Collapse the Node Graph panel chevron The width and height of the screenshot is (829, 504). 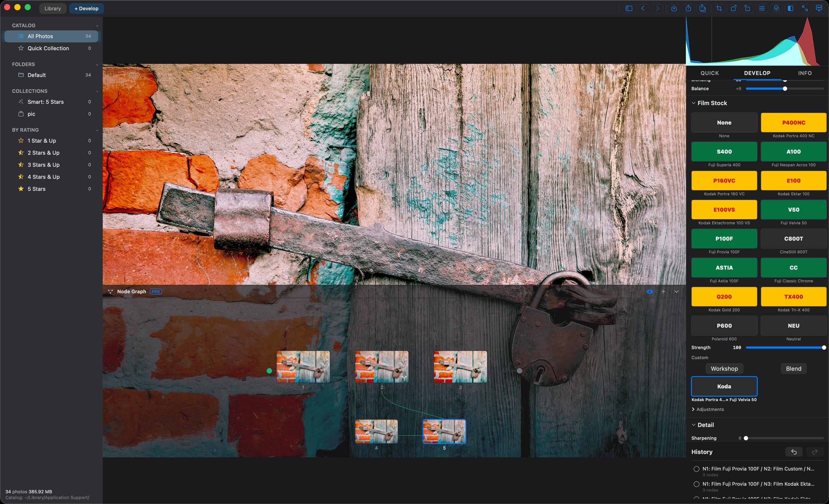click(x=676, y=292)
